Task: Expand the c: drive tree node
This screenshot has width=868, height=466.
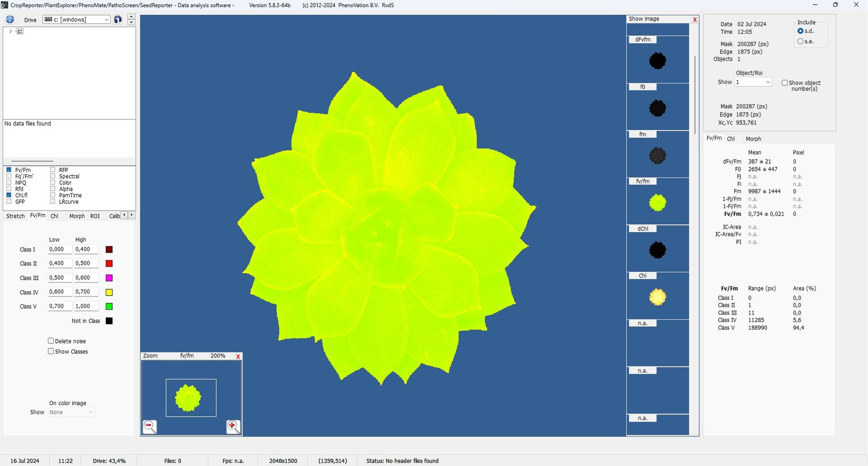Action: pyautogui.click(x=10, y=31)
